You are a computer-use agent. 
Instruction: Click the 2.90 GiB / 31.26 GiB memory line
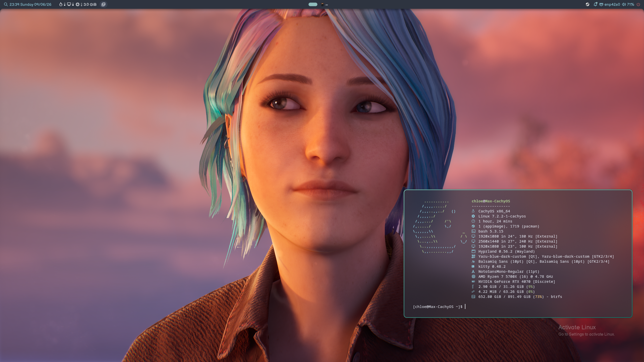click(506, 287)
